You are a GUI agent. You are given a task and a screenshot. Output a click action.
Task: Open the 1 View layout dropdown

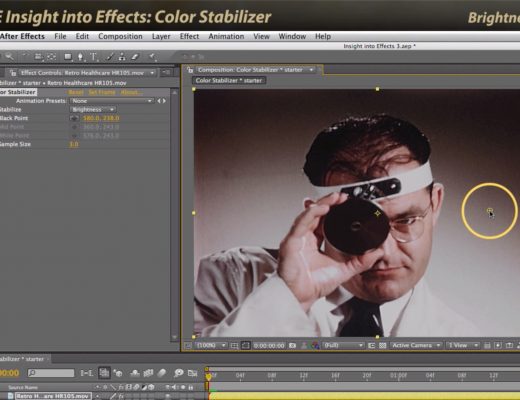click(x=463, y=346)
